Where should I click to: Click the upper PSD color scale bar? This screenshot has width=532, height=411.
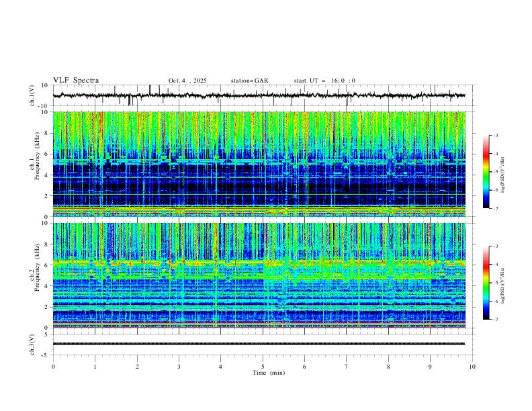[486, 172]
